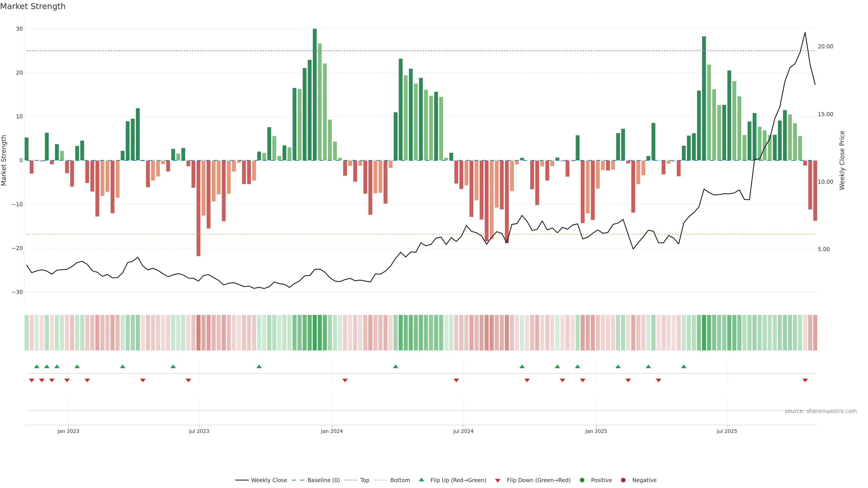The width and height of the screenshot is (868, 488).
Task: Click the Negative red circle legend icon
Action: [x=623, y=480]
